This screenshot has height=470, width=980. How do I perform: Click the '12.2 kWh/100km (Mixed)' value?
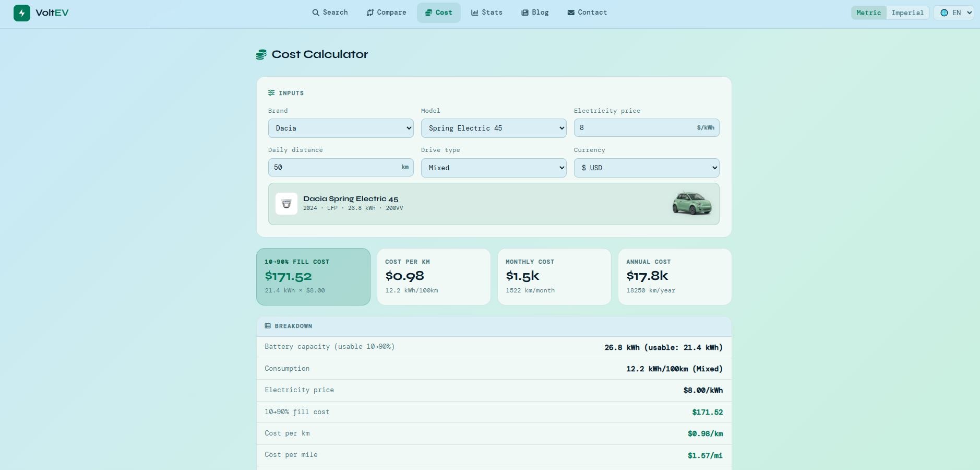pos(675,369)
